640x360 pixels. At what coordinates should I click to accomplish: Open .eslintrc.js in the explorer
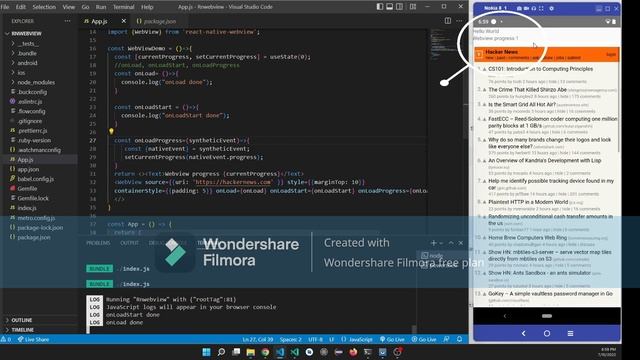30,102
